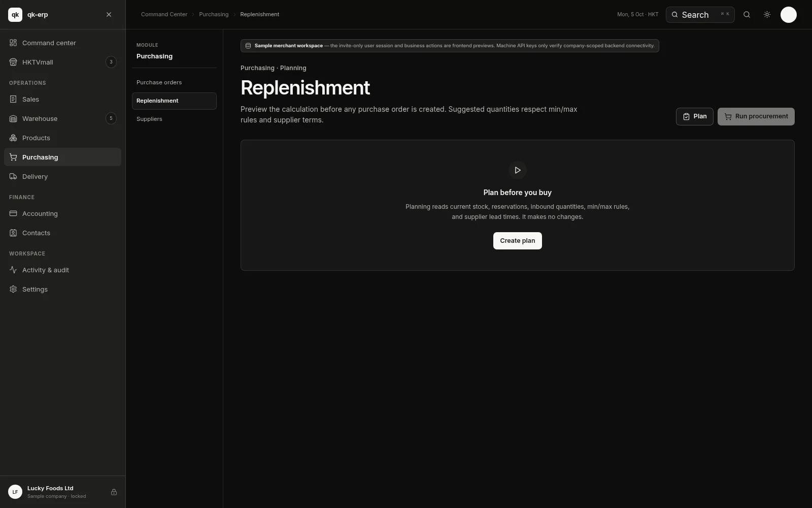
Task: Click the database icon in the sample workspace banner
Action: click(x=248, y=46)
